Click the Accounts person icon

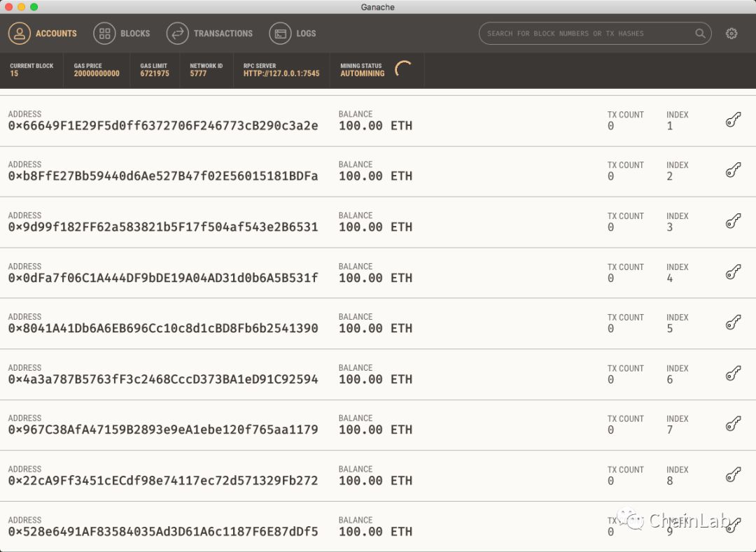coord(20,34)
